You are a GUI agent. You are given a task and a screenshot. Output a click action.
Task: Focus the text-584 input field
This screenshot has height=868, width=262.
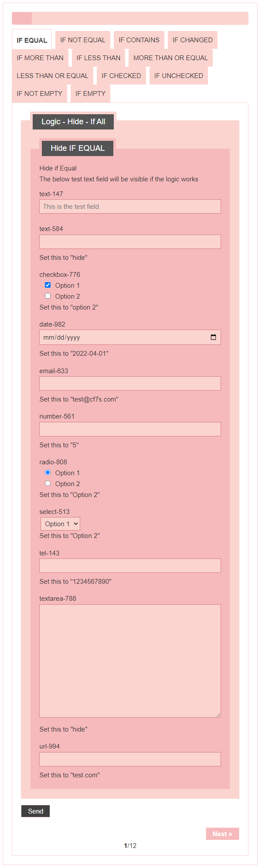point(130,242)
